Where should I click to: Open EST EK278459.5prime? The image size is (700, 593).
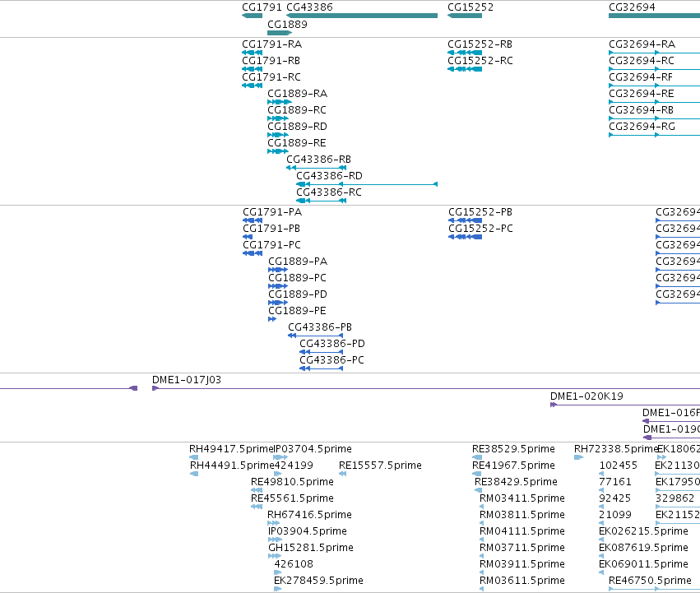point(319,581)
